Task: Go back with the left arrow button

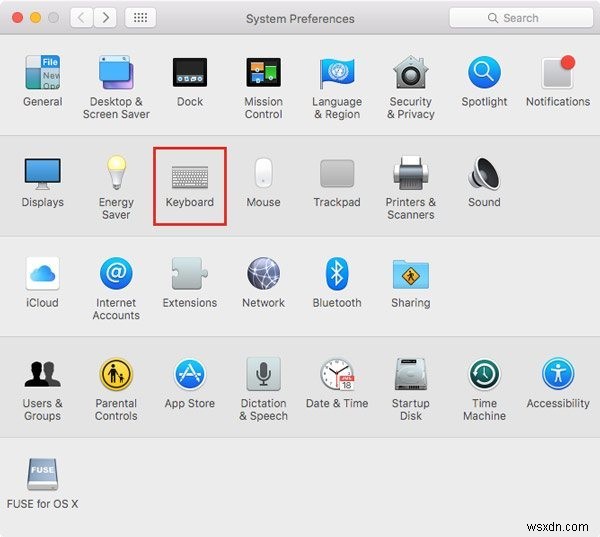Action: [x=82, y=18]
